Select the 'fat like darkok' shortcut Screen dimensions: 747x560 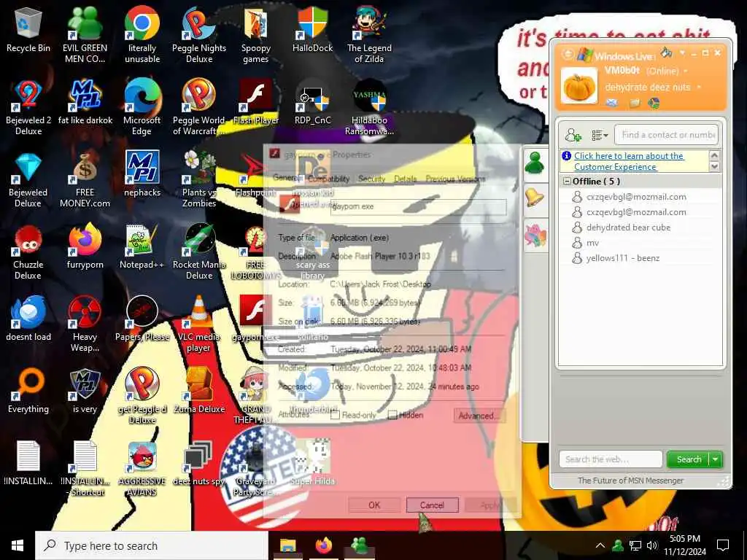coord(85,102)
